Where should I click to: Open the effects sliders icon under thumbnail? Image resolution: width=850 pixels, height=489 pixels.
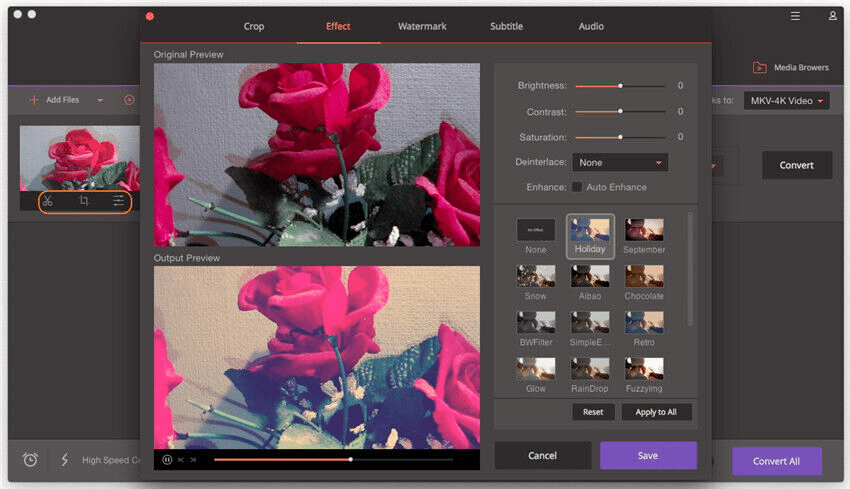pos(118,202)
